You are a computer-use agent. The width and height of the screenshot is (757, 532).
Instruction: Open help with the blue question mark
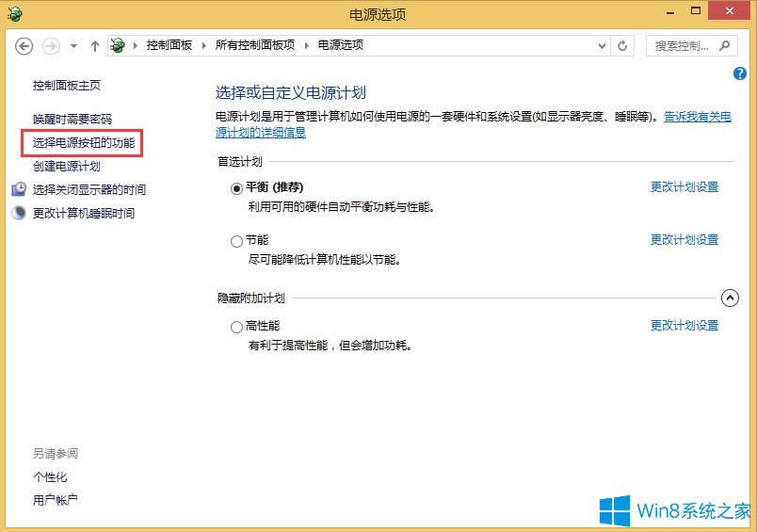pos(740,73)
